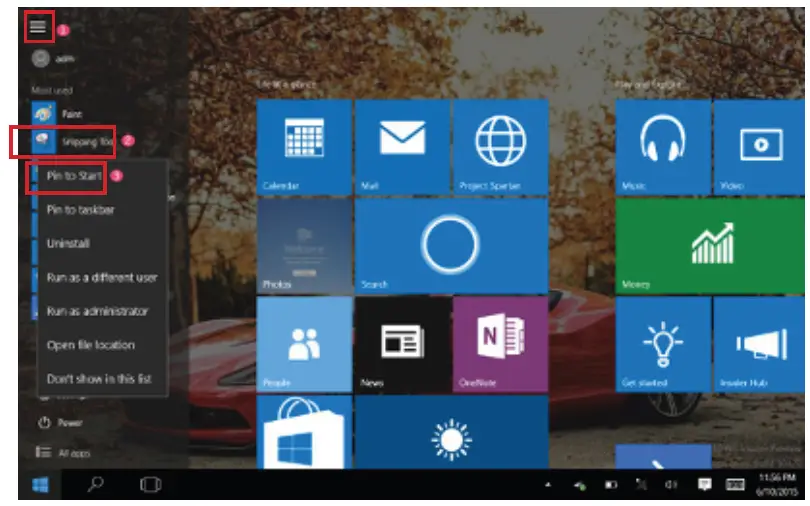
Task: Open the Video tile
Action: click(x=759, y=147)
